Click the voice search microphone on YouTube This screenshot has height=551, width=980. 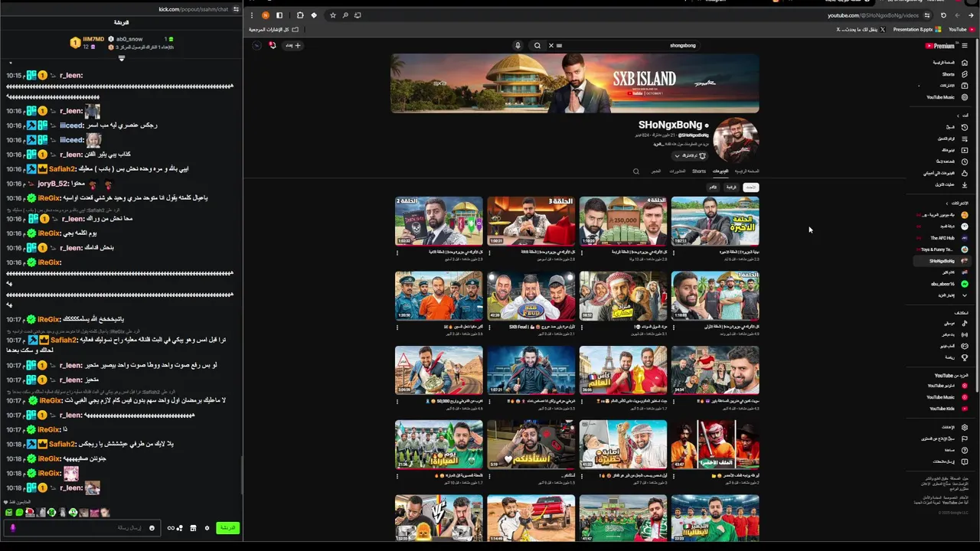(x=518, y=45)
